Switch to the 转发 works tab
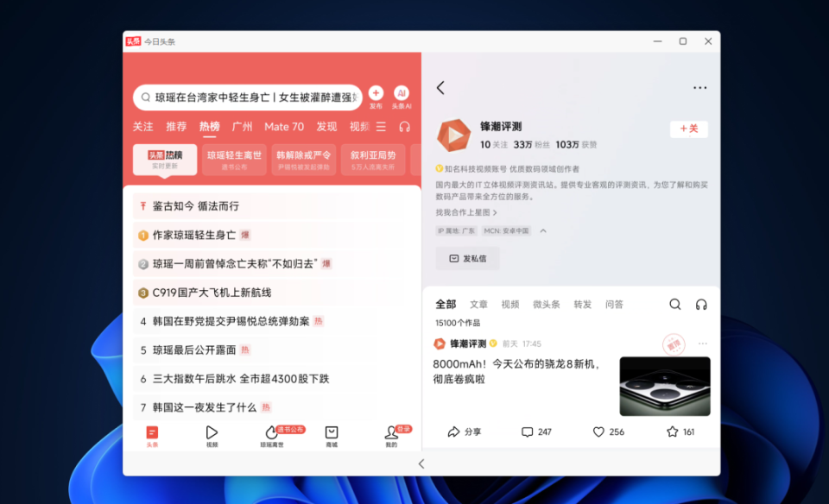The width and height of the screenshot is (829, 504). 583,305
